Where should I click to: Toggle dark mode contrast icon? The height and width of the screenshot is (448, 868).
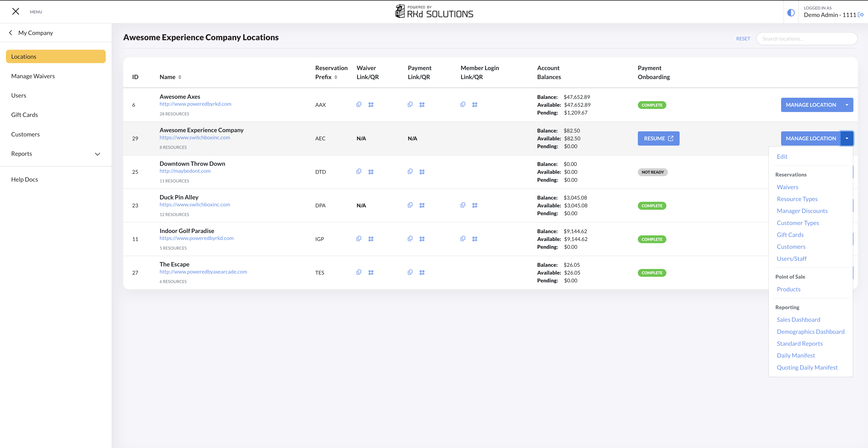[x=791, y=13]
